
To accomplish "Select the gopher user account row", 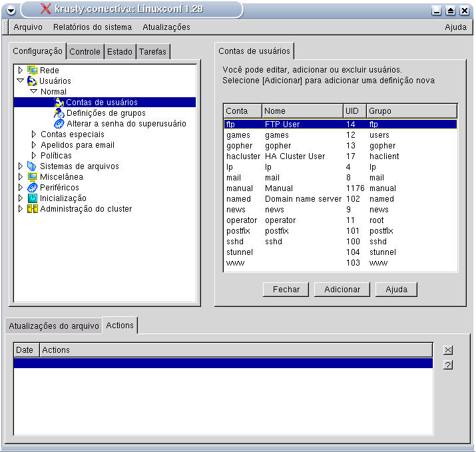I will pyautogui.click(x=340, y=145).
